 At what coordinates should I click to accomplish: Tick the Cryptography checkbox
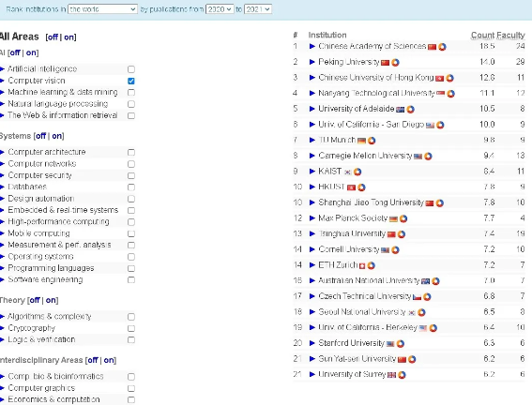131,328
